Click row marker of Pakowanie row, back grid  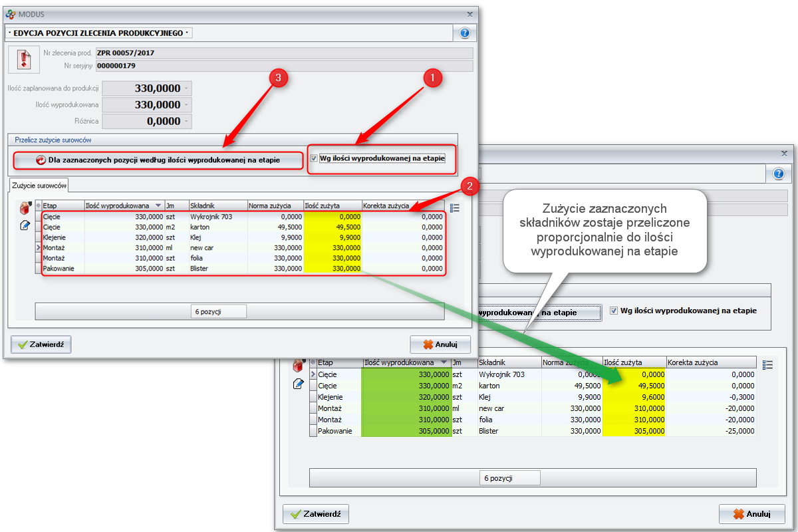pos(313,431)
